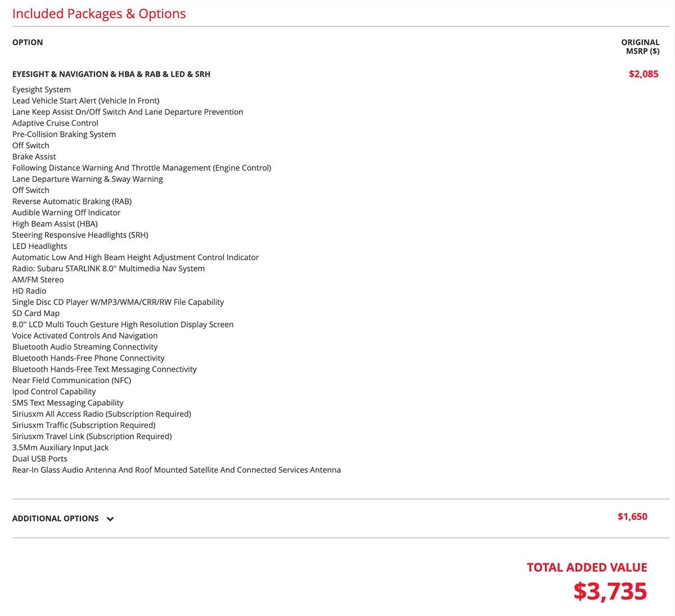Screen dimensions: 675x616
Task: Click Near Field Communication (NFC) entry
Action: click(x=71, y=380)
